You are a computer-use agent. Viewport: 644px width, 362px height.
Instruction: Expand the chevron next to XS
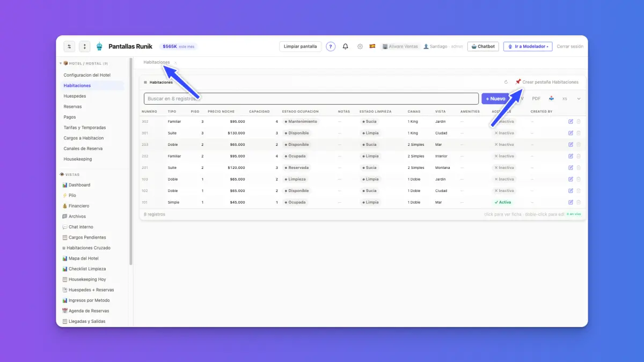point(579,99)
